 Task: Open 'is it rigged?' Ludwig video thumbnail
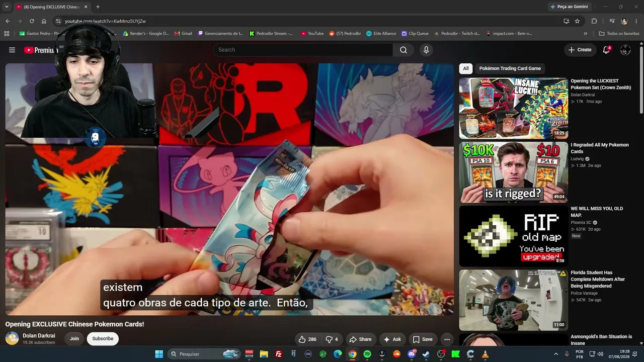(x=513, y=172)
